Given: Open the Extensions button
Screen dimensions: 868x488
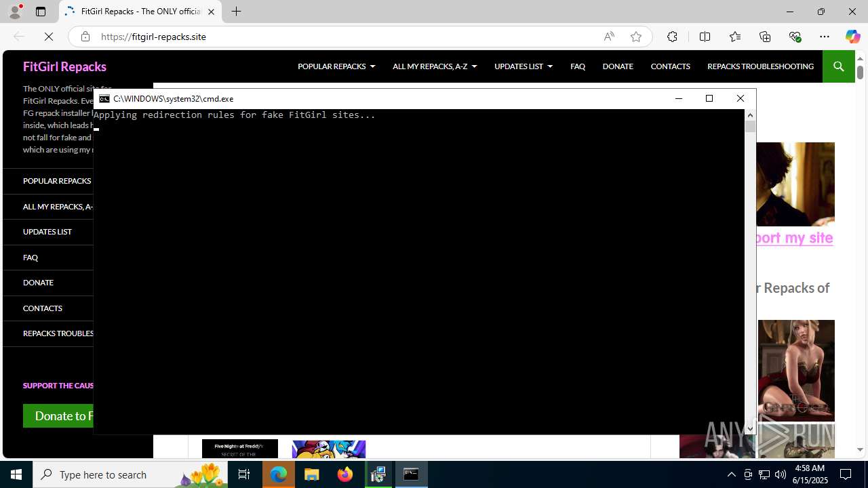Looking at the screenshot, I should 672,37.
